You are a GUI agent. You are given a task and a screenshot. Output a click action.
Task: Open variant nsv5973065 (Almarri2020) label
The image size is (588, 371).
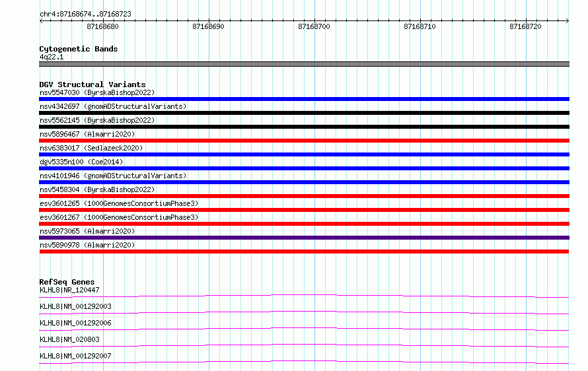pos(87,231)
